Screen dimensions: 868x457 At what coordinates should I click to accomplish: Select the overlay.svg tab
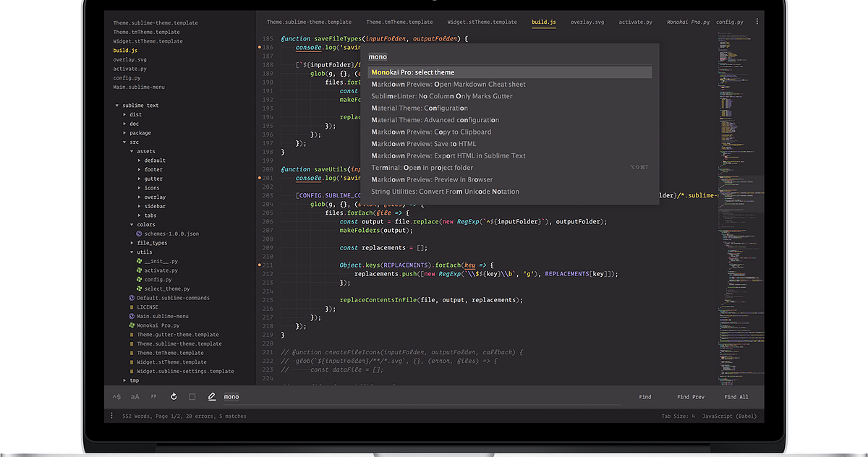(587, 22)
